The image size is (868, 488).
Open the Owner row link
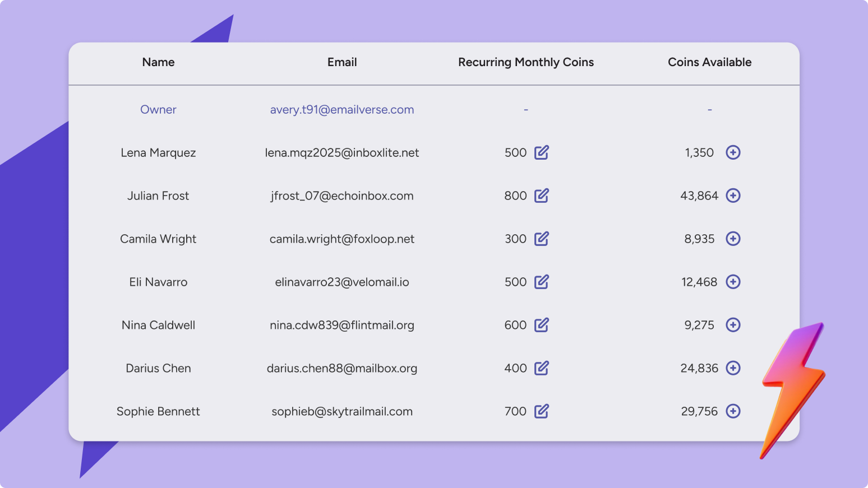(x=158, y=110)
